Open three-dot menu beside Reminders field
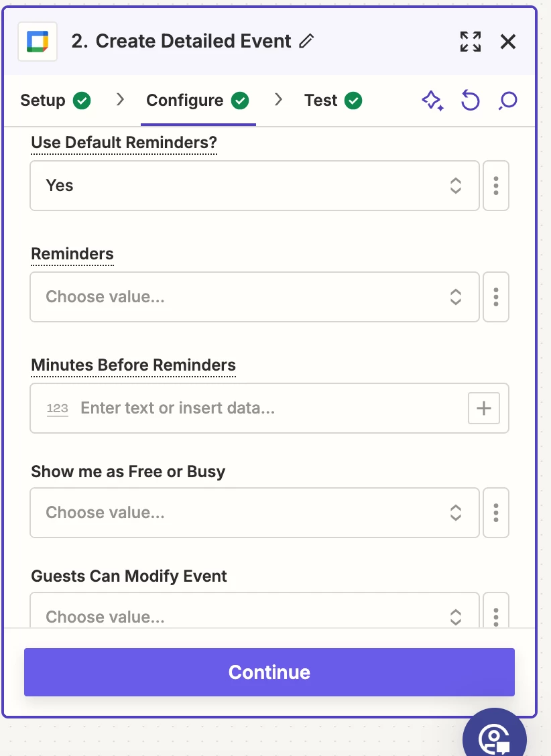This screenshot has width=551, height=756. coord(496,297)
